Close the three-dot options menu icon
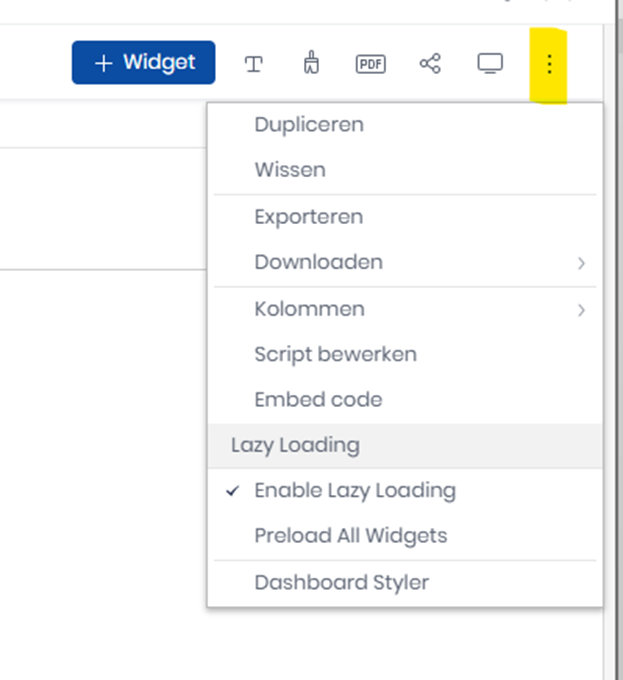 549,64
